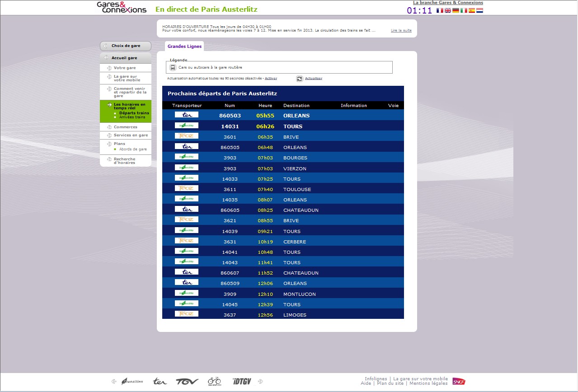Click the Information column header

[x=354, y=106]
